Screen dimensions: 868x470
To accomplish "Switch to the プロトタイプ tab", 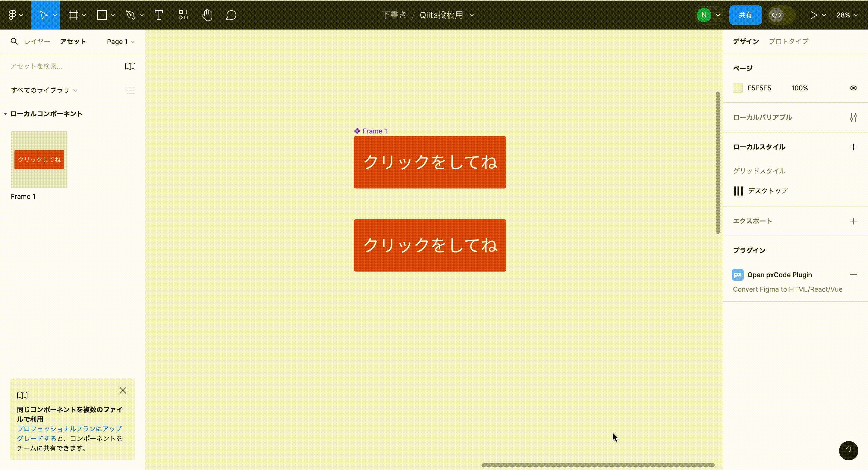I will 788,41.
